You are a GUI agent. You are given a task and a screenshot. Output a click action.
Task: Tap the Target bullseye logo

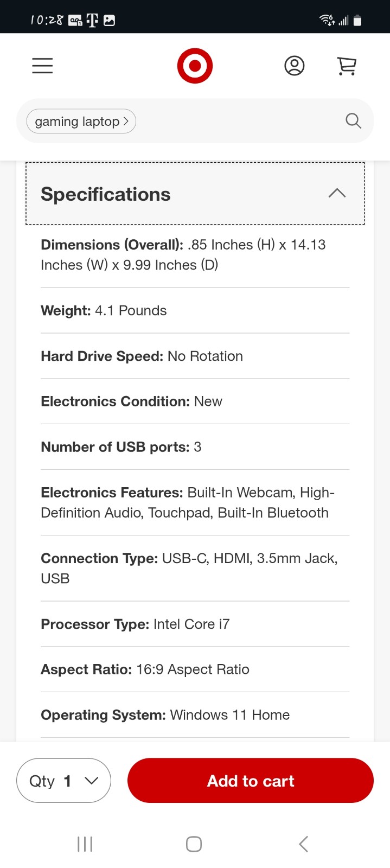195,66
